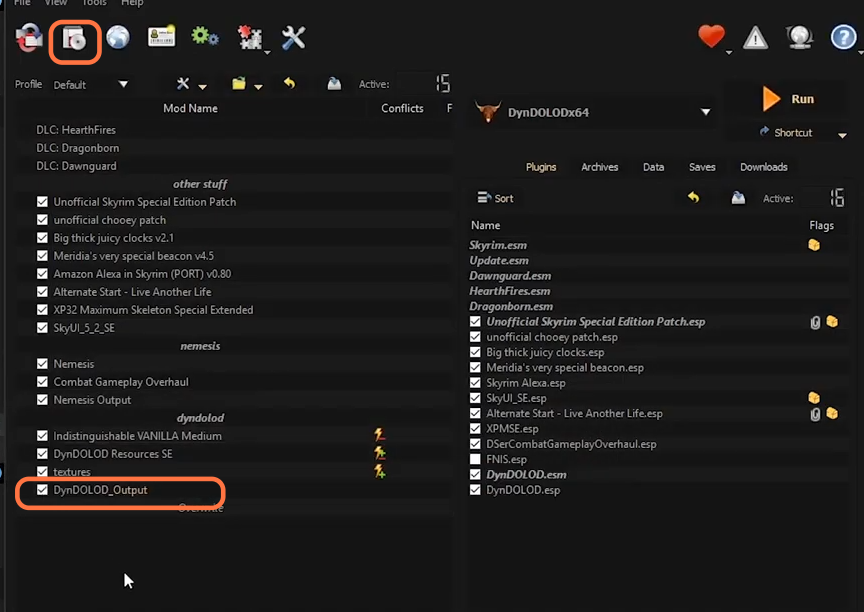The image size is (864, 612).
Task: Enable the FNIS.esp plugin checkbox
Action: click(475, 459)
